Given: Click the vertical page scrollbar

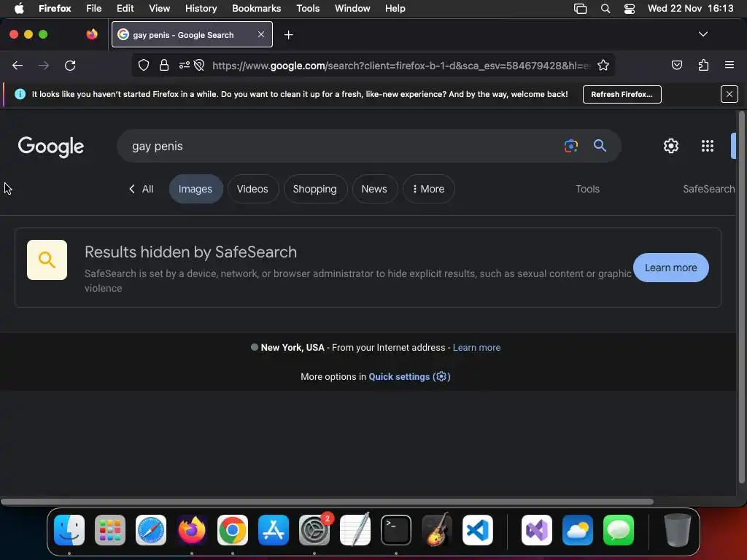Looking at the screenshot, I should [x=741, y=297].
